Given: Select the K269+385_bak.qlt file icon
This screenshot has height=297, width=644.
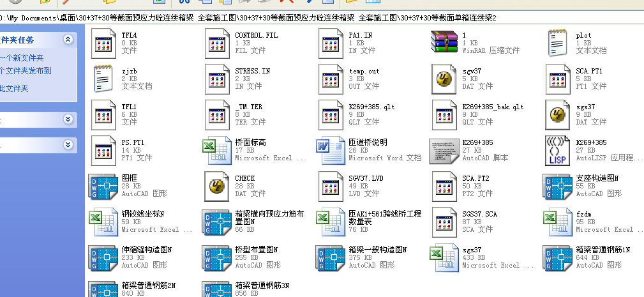Looking at the screenshot, I should click(x=444, y=115).
